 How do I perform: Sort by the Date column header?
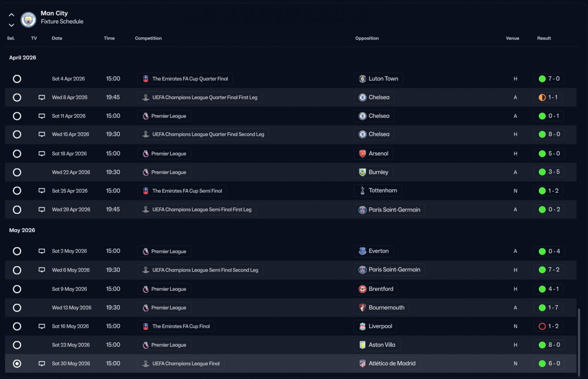[57, 39]
